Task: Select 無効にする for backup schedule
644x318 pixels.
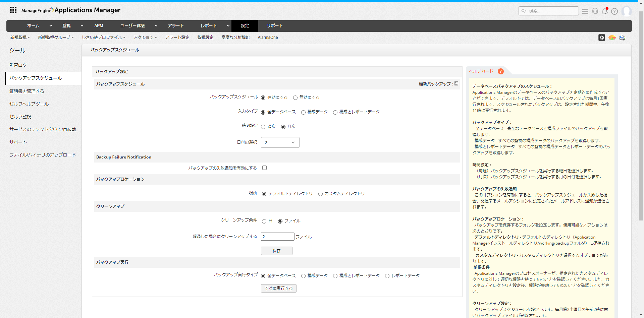Action: pos(295,98)
